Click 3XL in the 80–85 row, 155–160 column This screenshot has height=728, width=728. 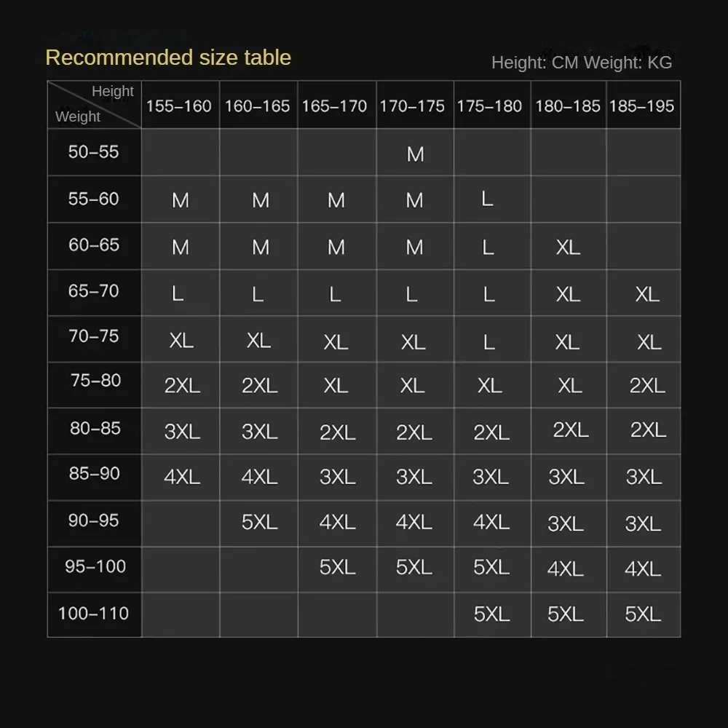coord(182,432)
